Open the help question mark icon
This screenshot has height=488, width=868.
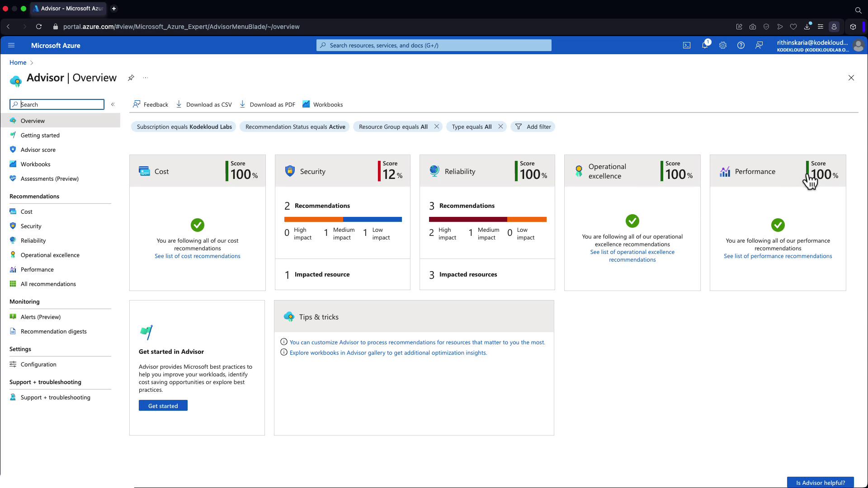pos(741,45)
